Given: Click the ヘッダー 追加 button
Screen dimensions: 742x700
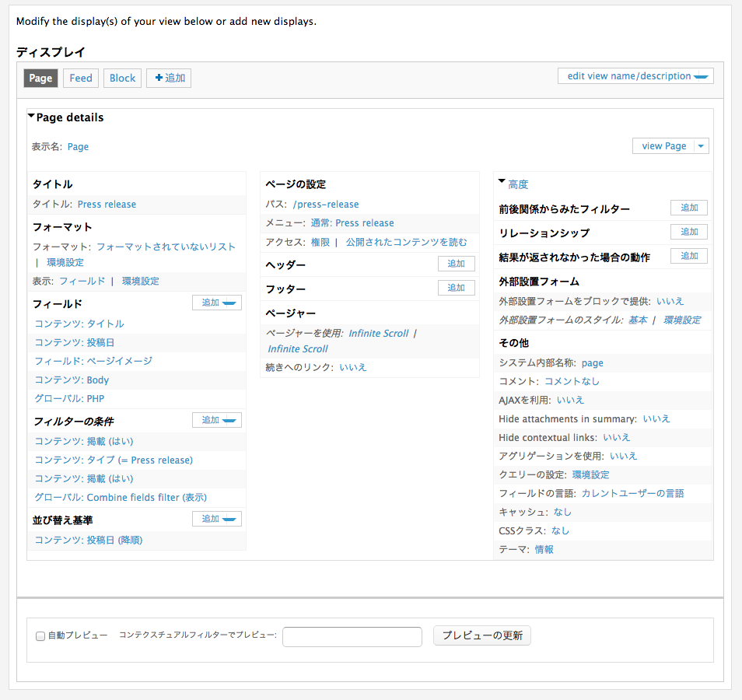Looking at the screenshot, I should click(456, 263).
